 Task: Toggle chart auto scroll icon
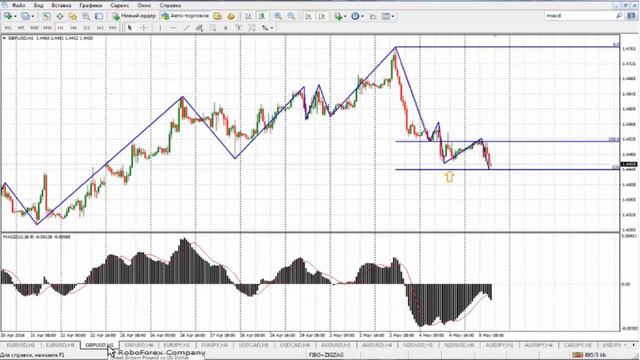point(308,16)
